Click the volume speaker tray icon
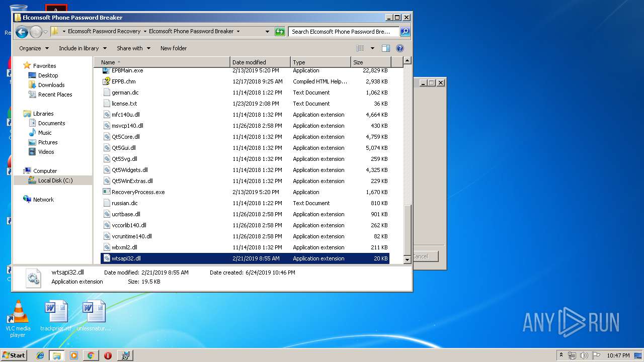The image size is (644, 362). tap(584, 355)
